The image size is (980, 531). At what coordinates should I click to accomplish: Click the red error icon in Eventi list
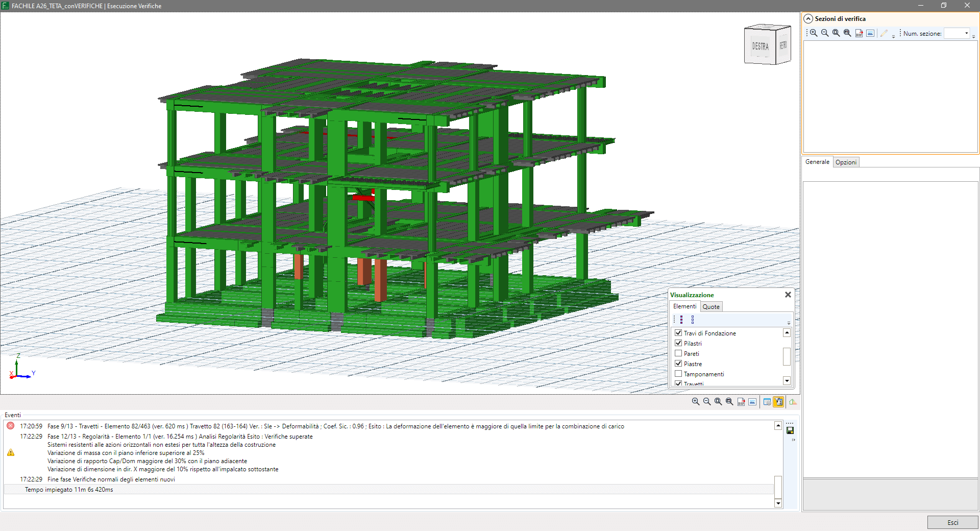click(x=11, y=426)
